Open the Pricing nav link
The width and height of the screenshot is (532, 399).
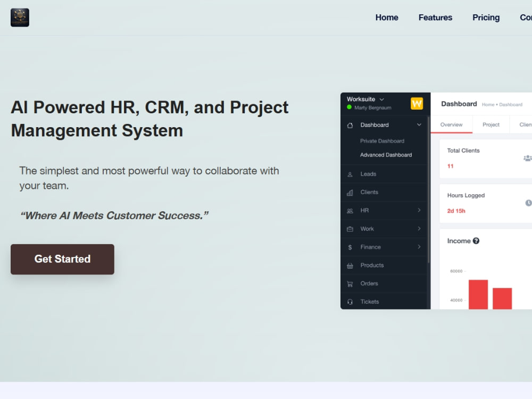point(486,18)
